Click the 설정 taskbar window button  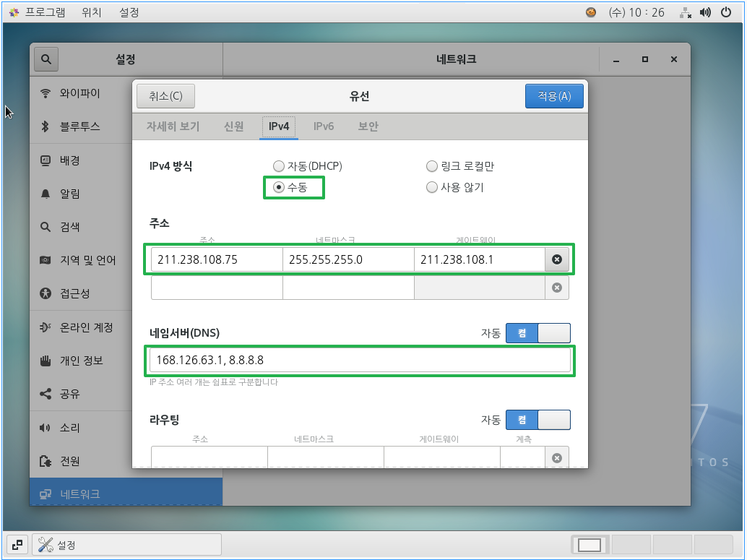coord(126,545)
